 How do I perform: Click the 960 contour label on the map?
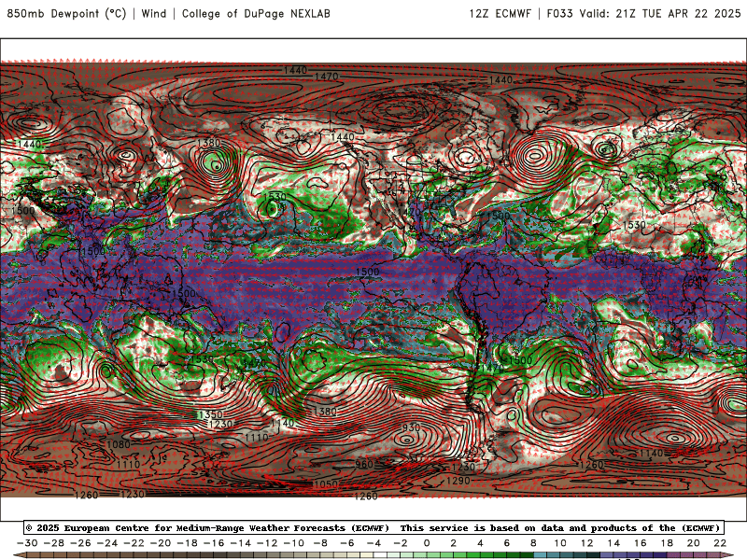364,464
